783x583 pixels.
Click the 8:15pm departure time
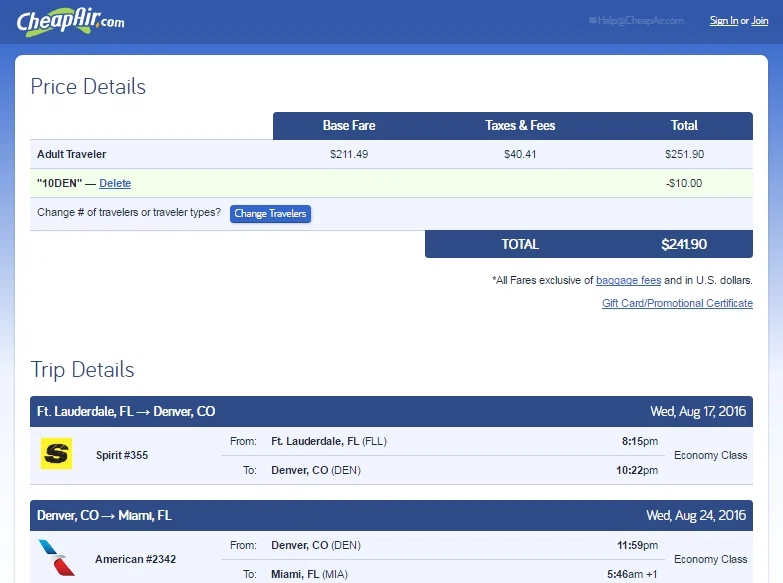[x=640, y=441]
